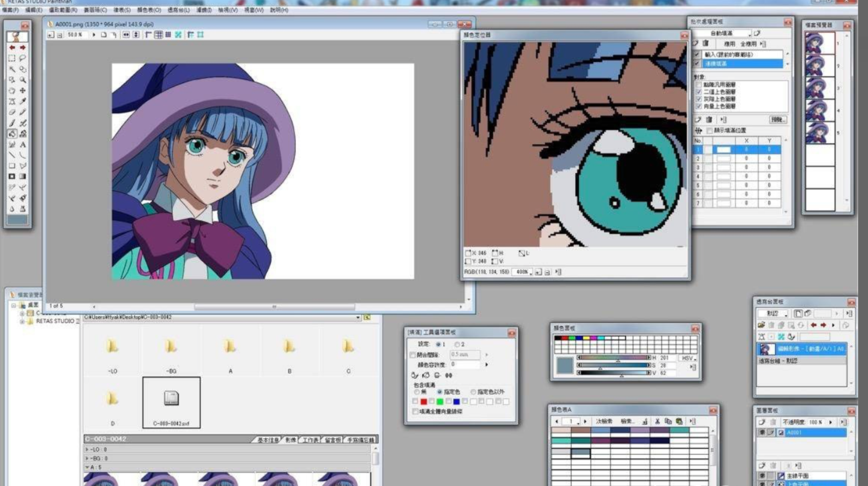Screen dimensions: 868x486
Task: Select the rectangular marquee selection tool
Action: 12,58
